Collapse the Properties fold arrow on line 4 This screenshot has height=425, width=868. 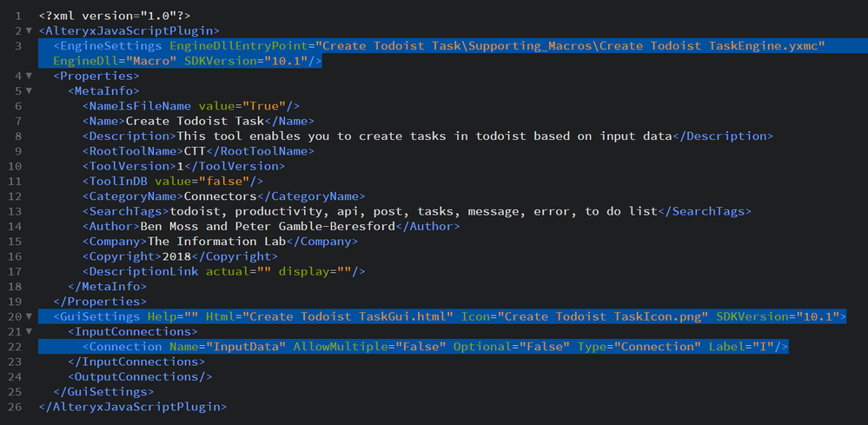[30, 76]
